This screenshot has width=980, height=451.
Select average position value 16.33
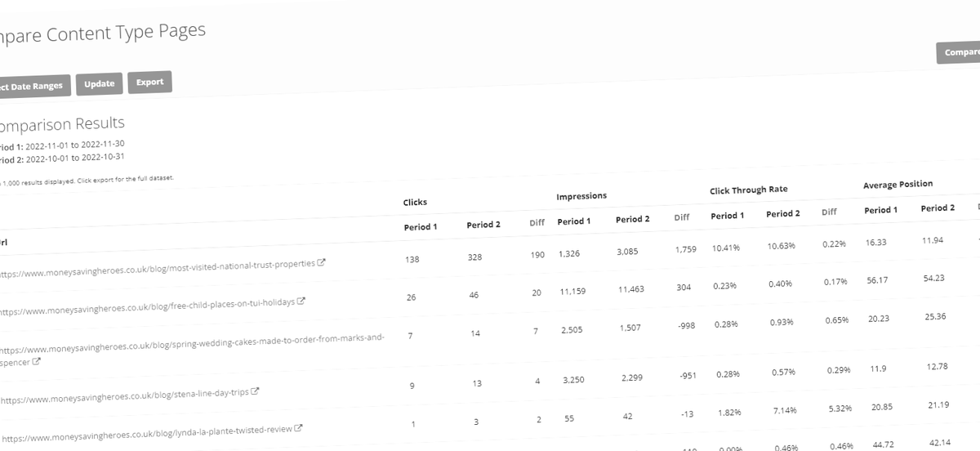[x=876, y=243]
